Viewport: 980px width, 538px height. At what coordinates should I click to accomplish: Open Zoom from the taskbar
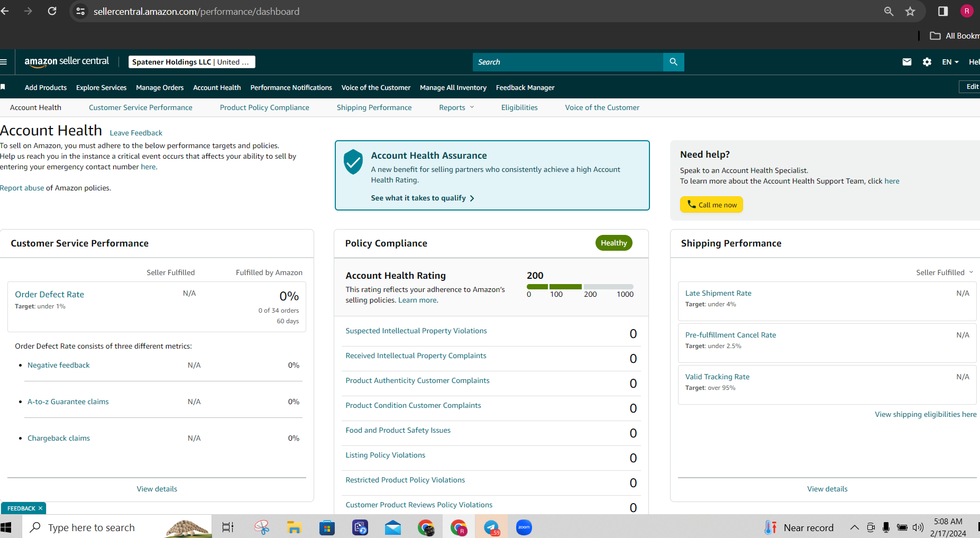pyautogui.click(x=524, y=527)
